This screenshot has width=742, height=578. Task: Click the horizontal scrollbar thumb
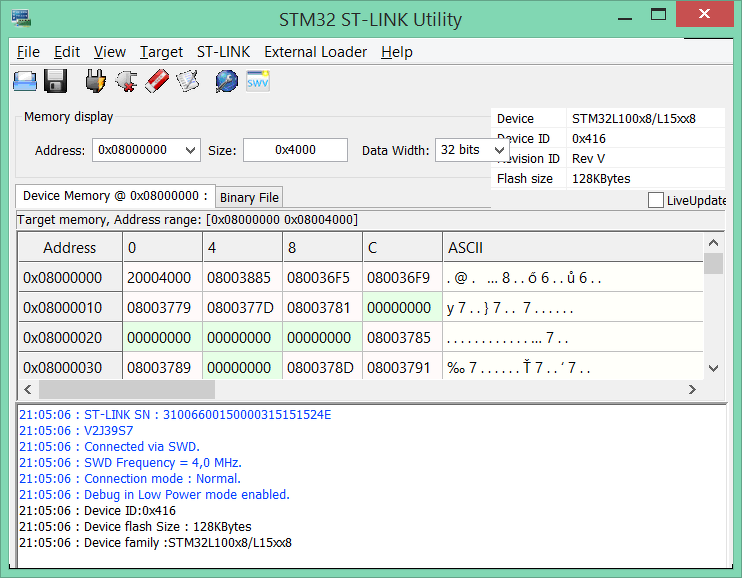click(x=127, y=390)
